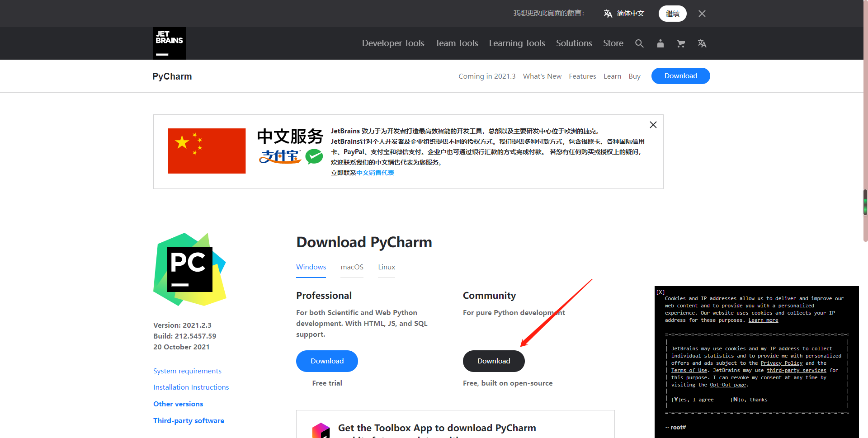Click the JetBrains logo
868x438 pixels.
(170, 43)
